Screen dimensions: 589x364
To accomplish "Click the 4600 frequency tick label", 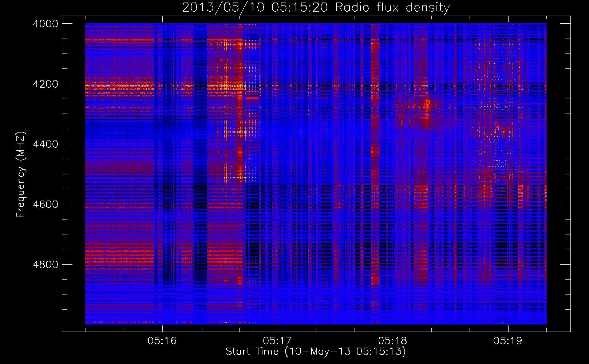I will [x=46, y=204].
